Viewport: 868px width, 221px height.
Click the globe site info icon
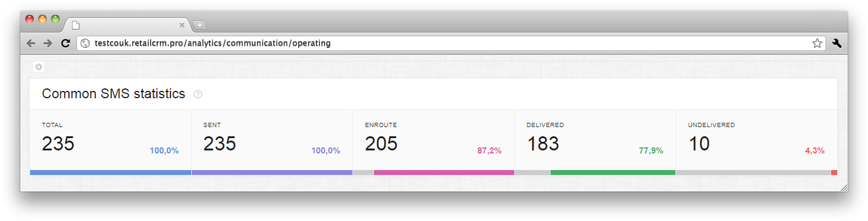point(86,43)
